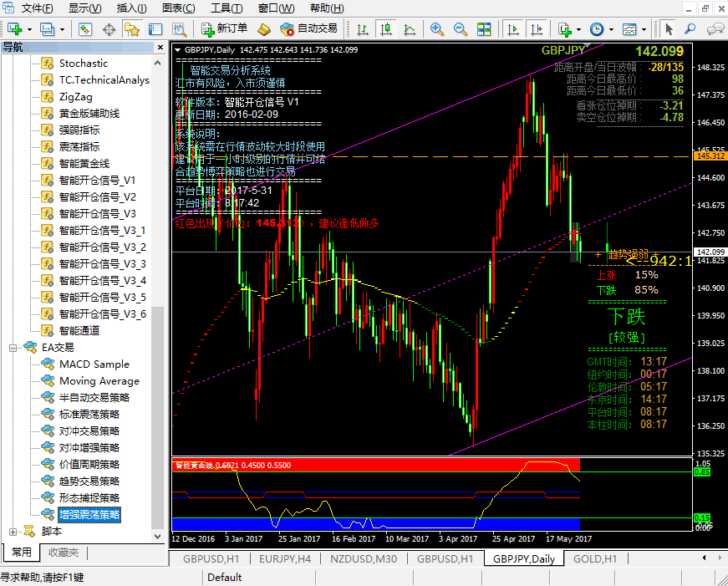The height and width of the screenshot is (586, 728).
Task: Open the 收藏夹 favorites tab in Navigator
Action: 64,552
